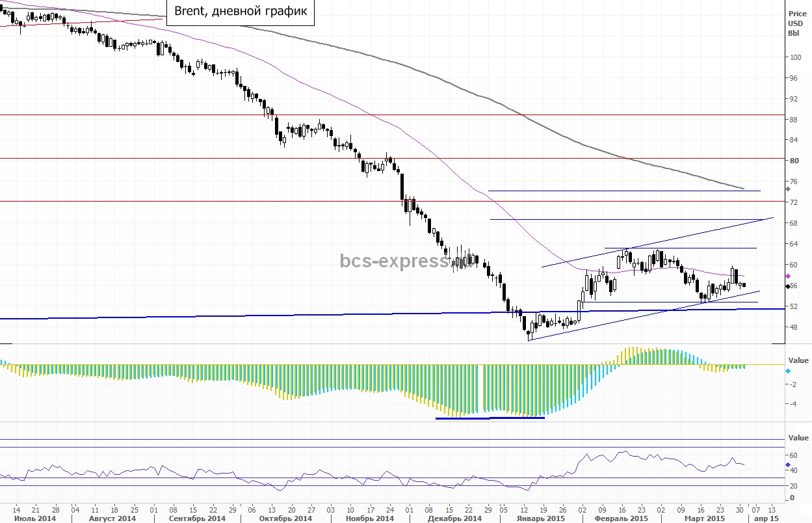Viewport: 812px width, 523px height.
Task: Click the 84 price axis label
Action: click(x=793, y=140)
